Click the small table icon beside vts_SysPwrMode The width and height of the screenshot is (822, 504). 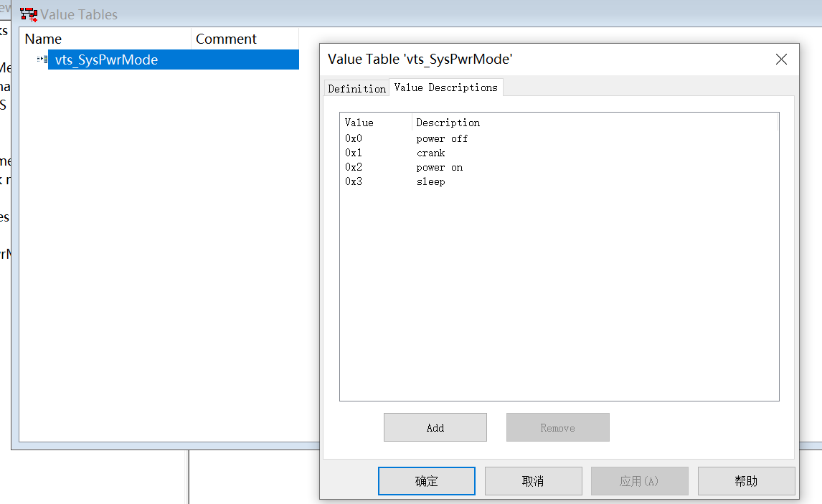click(x=41, y=60)
